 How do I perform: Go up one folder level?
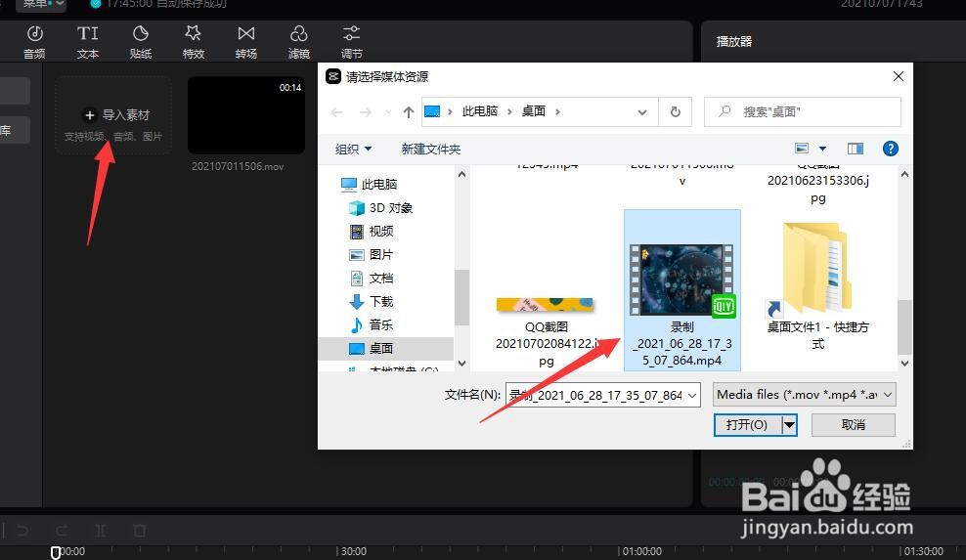409,112
